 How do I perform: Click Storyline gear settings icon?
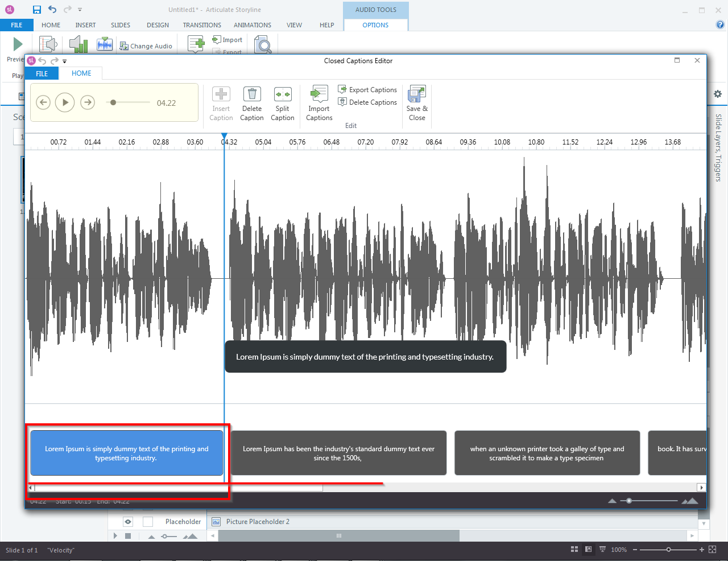point(718,94)
